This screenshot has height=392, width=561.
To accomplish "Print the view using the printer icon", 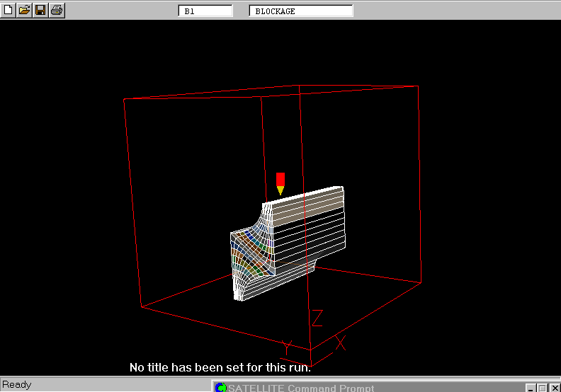I will click(57, 10).
